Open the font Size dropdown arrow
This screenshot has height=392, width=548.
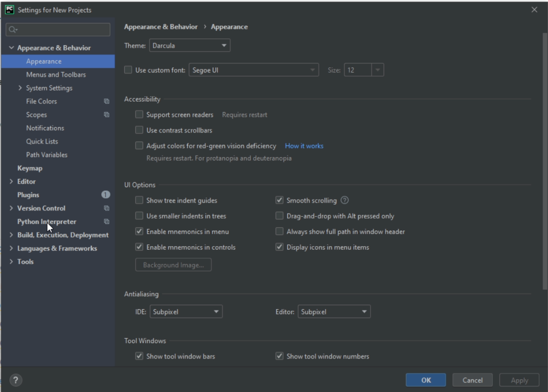coord(378,70)
